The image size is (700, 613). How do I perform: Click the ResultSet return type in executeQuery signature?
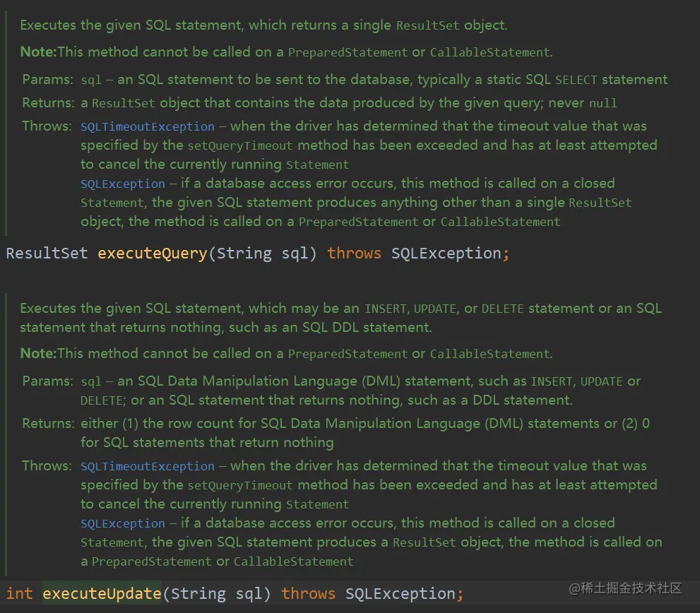pos(47,254)
